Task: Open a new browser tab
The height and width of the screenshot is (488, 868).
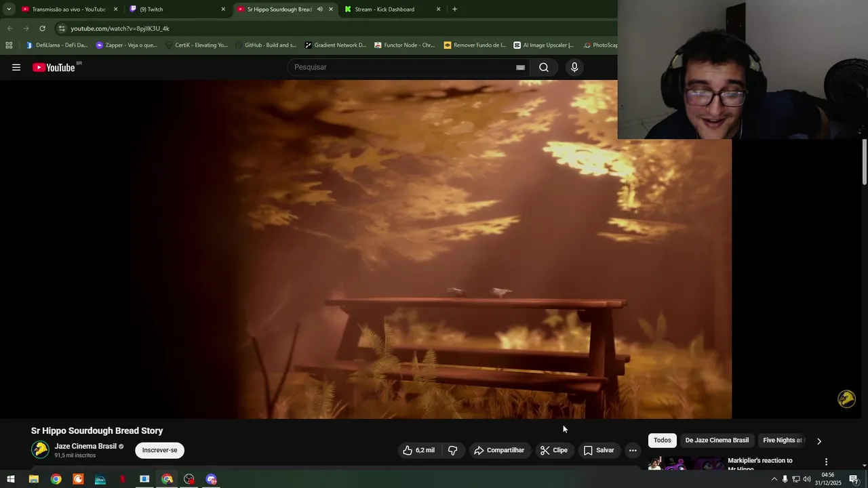Action: [454, 9]
